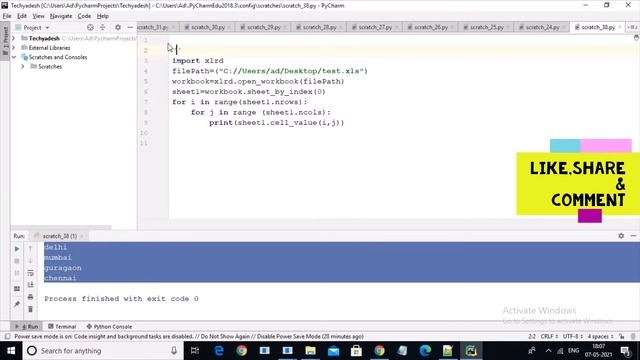Open the Python Console tool window

tap(109, 327)
